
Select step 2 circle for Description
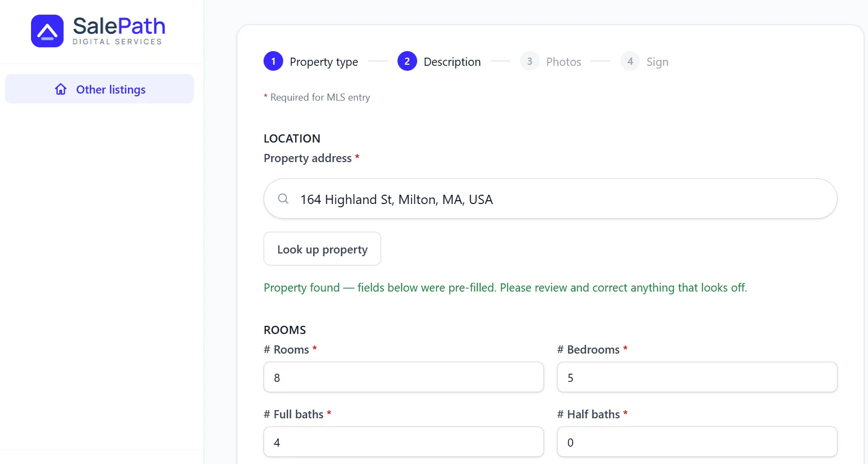pyautogui.click(x=407, y=61)
